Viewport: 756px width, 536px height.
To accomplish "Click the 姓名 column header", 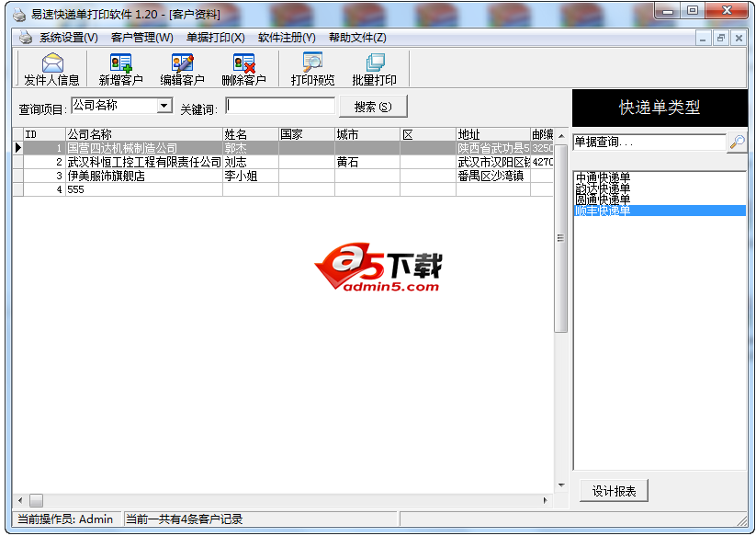I will click(251, 134).
